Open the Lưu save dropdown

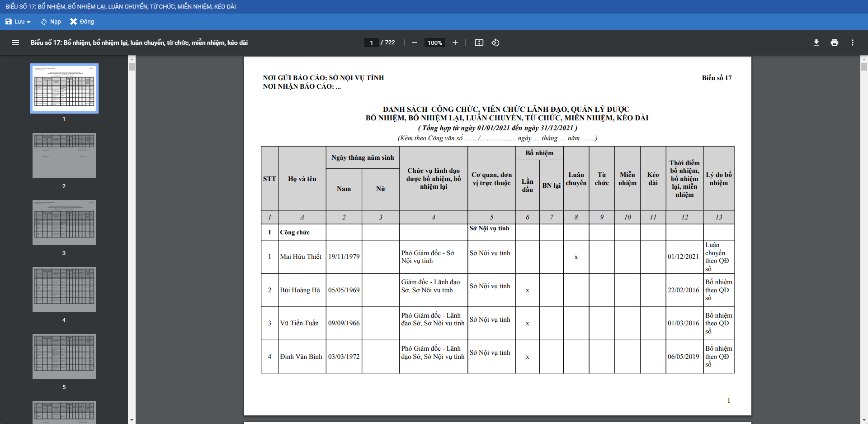18,22
